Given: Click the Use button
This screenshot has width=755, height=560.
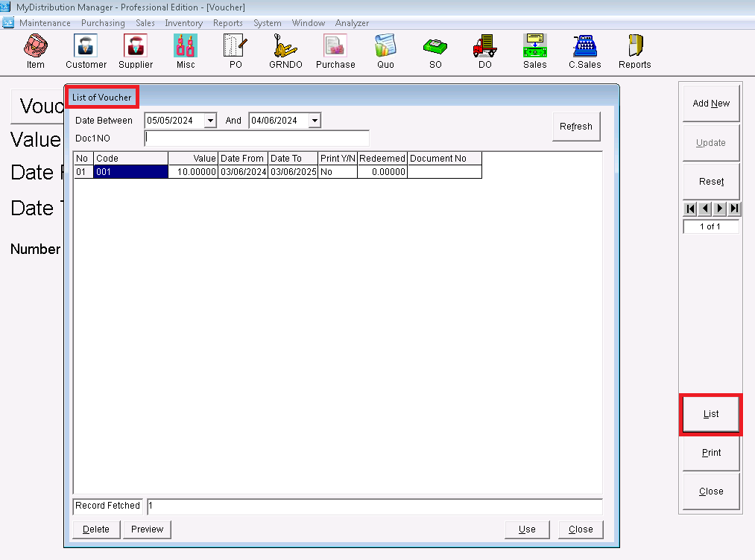Looking at the screenshot, I should coord(527,529).
